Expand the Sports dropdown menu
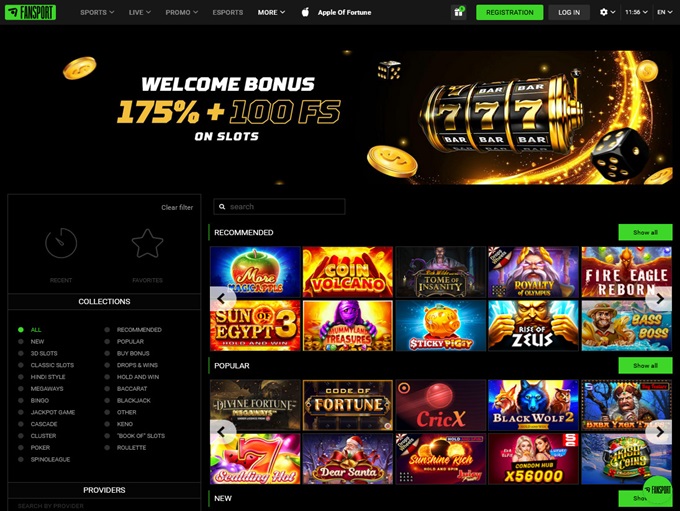 [97, 12]
